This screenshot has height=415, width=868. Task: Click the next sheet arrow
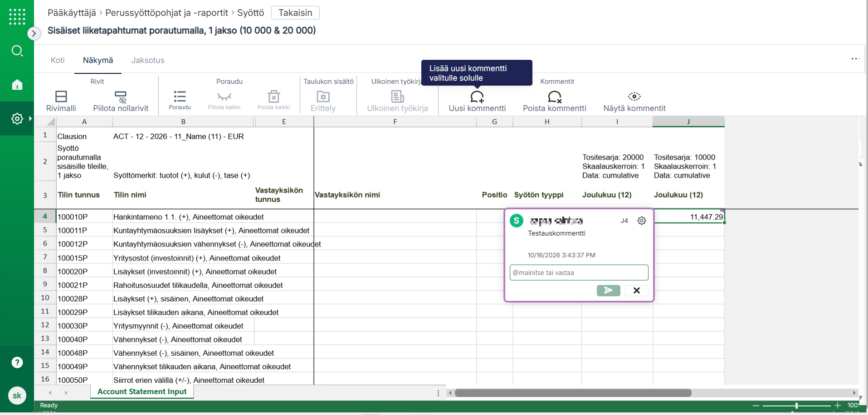[x=66, y=393]
